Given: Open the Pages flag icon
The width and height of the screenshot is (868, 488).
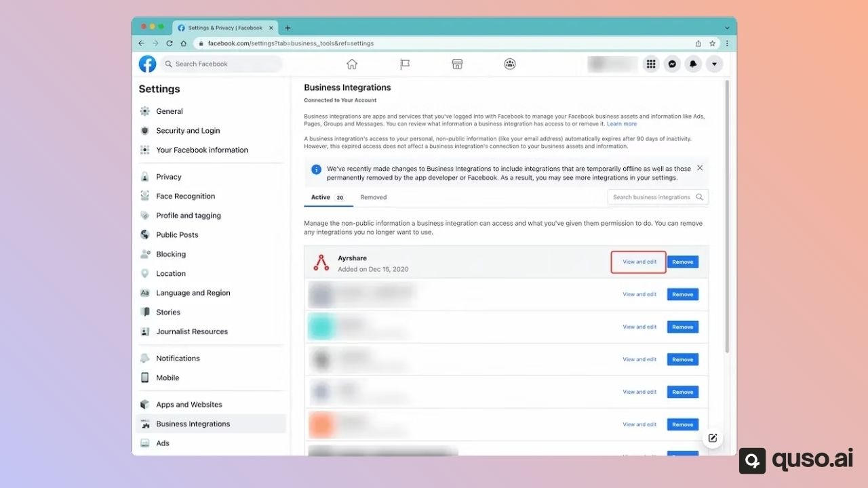Looking at the screenshot, I should click(405, 64).
